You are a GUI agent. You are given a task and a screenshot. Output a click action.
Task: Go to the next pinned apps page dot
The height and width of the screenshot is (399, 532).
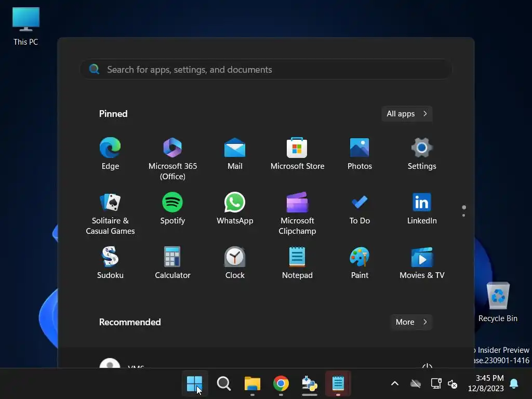(464, 215)
